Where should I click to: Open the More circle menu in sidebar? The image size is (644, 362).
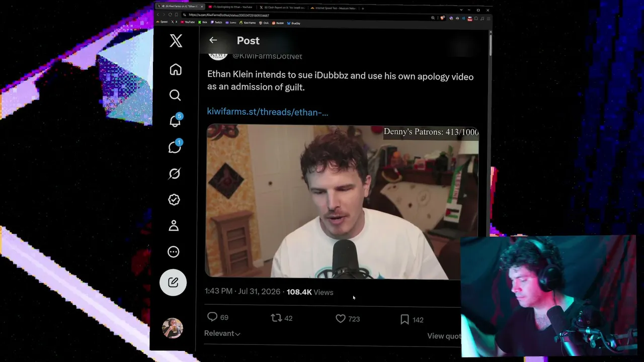coord(173,252)
